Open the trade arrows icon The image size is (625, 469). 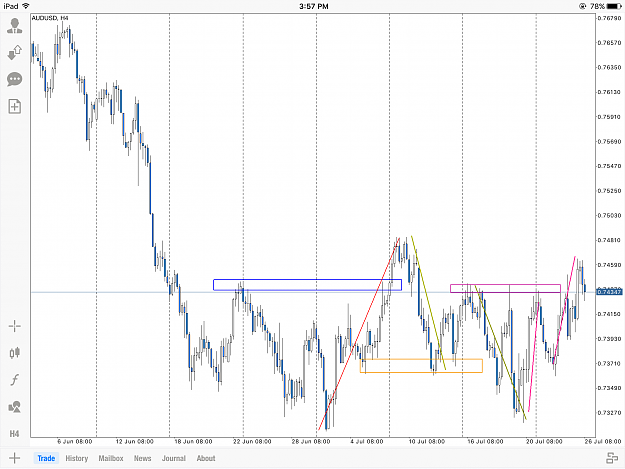point(15,53)
